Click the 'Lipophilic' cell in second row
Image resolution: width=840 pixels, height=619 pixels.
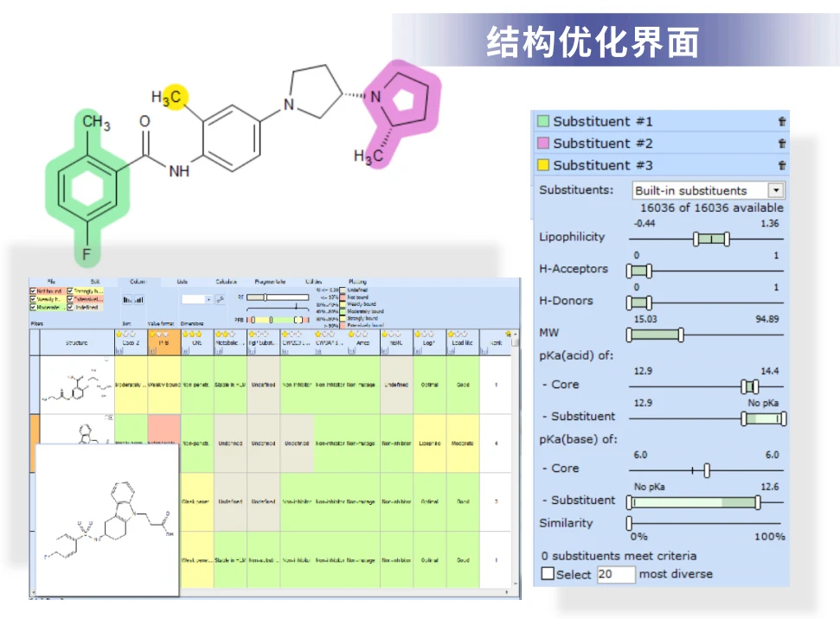tap(430, 444)
